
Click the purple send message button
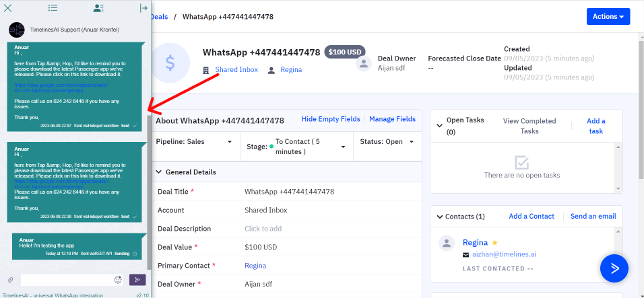(137, 280)
